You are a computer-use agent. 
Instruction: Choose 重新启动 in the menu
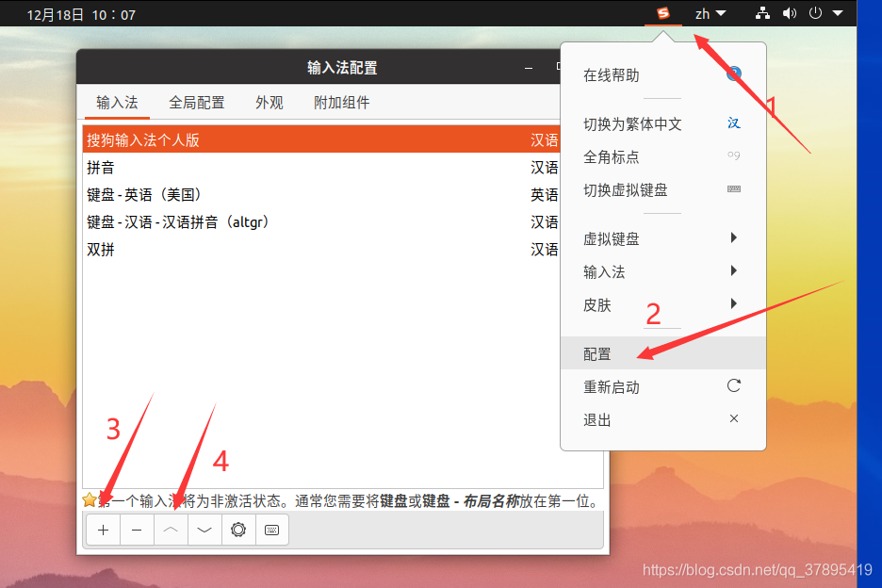point(663,386)
